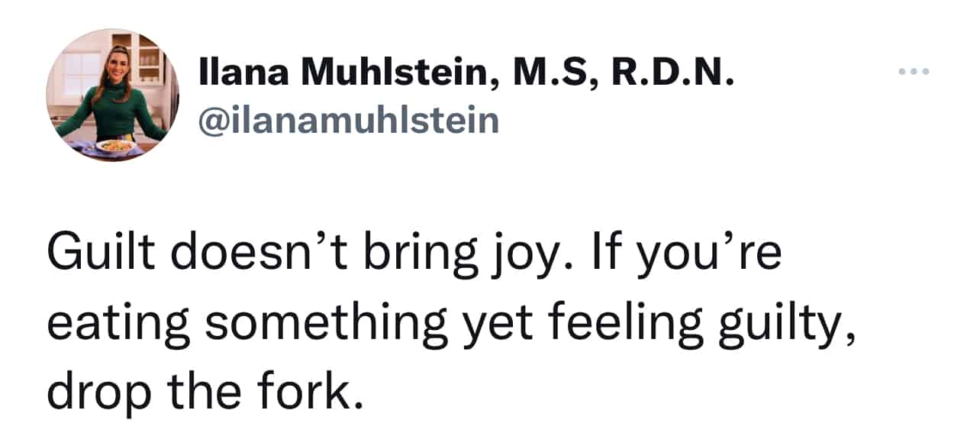Click the word "drop" in the tweet
The height and width of the screenshot is (446, 980).
pos(95,391)
